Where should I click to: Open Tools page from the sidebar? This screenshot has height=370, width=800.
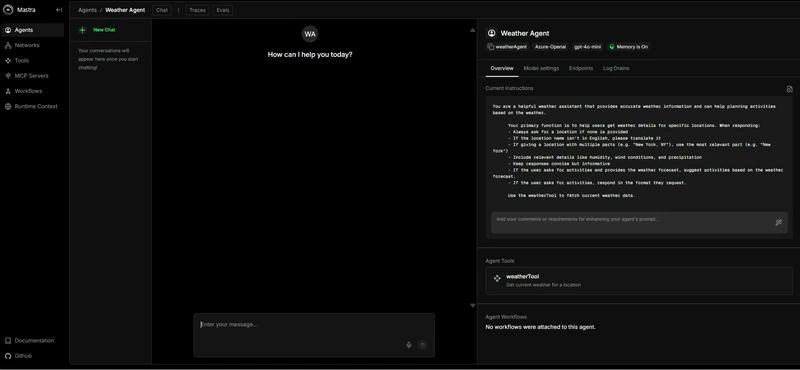coord(32,61)
